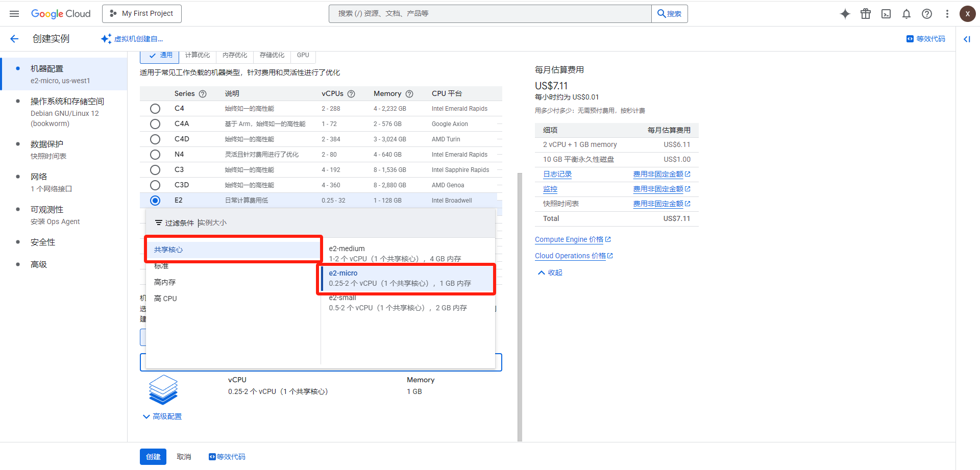Switch to the GPU tab
Viewport: 980px width, 470px height.
[303, 55]
